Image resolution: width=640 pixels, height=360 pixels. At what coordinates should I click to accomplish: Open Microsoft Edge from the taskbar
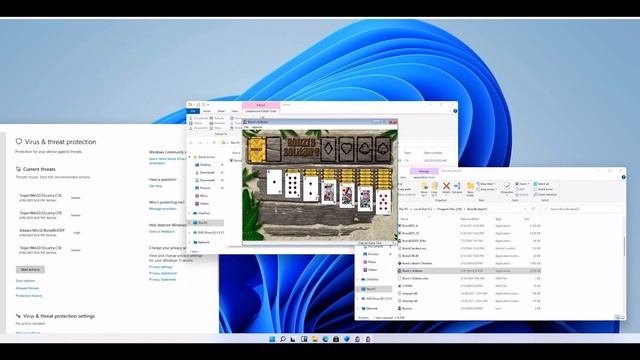(x=325, y=339)
